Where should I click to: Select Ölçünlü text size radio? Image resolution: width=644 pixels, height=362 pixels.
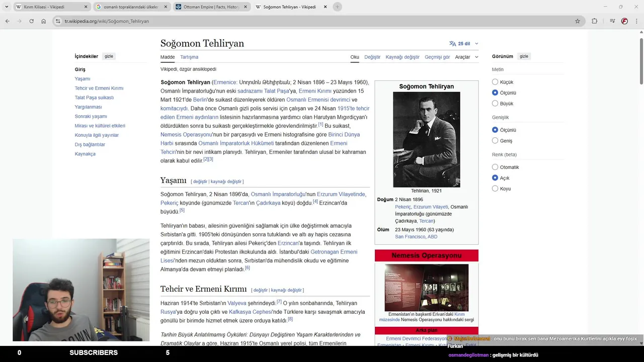495,93
